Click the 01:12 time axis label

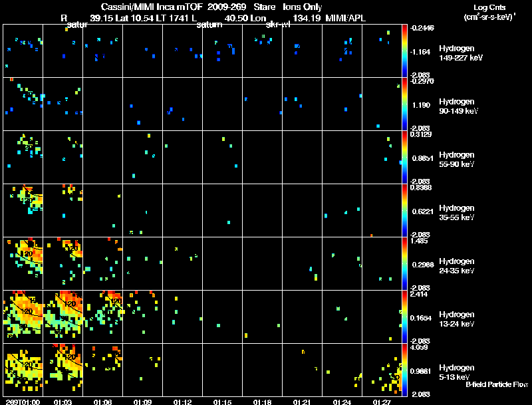[182, 402]
